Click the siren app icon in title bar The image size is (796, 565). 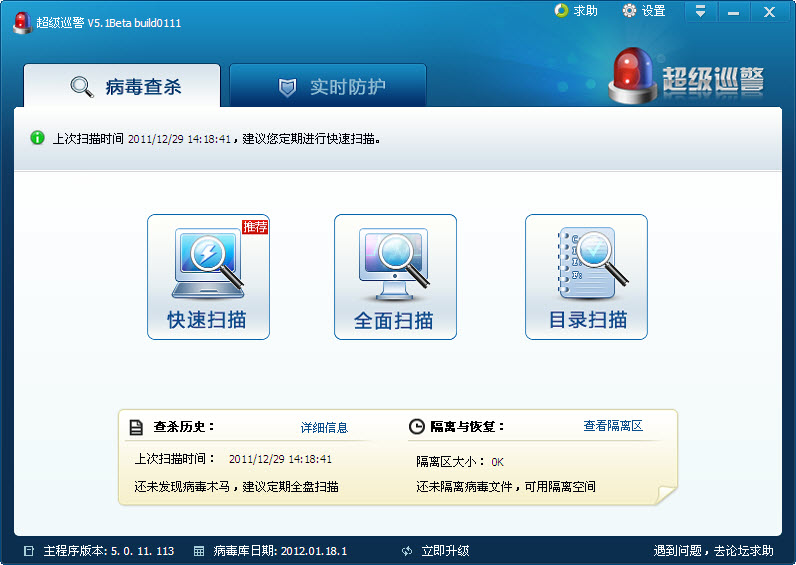point(22,23)
